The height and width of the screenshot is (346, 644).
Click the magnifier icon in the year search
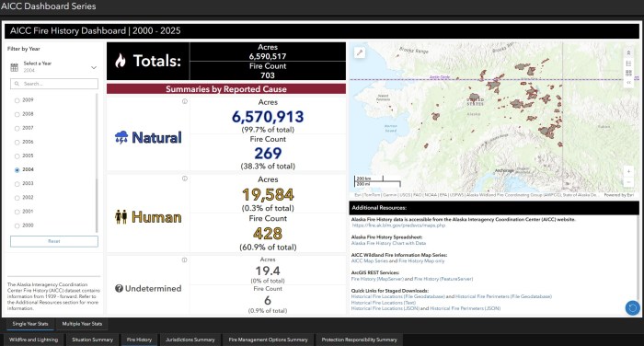[x=17, y=84]
